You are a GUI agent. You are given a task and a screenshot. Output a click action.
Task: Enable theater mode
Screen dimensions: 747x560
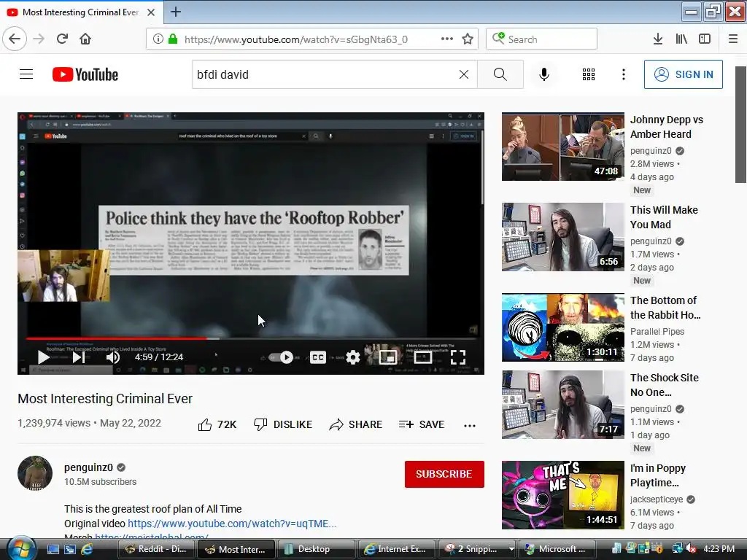422,357
